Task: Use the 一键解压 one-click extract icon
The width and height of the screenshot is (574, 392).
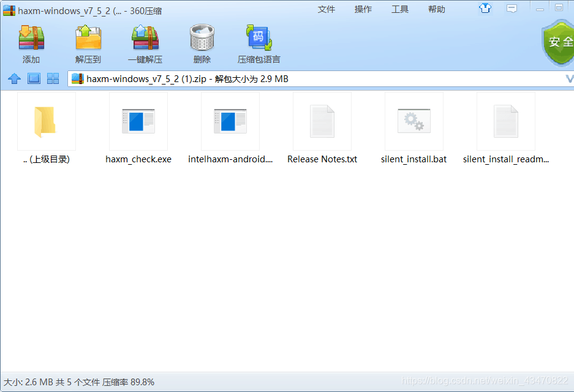Action: coord(145,42)
